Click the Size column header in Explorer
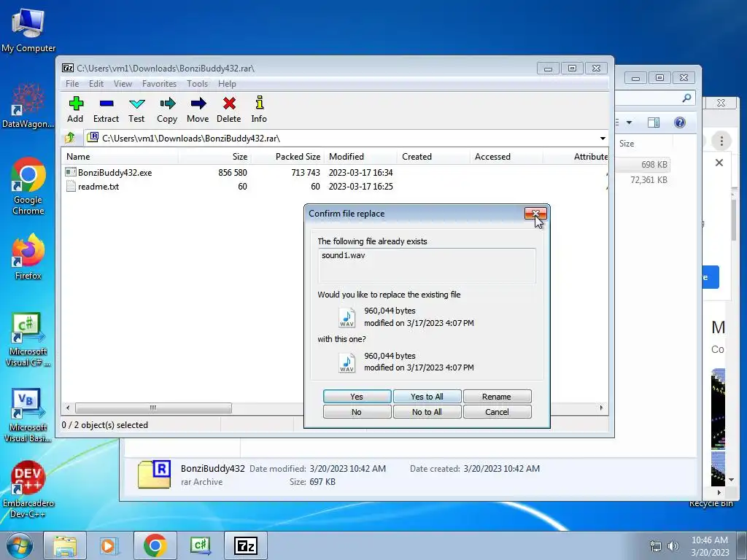This screenshot has width=747, height=560. coord(643,144)
